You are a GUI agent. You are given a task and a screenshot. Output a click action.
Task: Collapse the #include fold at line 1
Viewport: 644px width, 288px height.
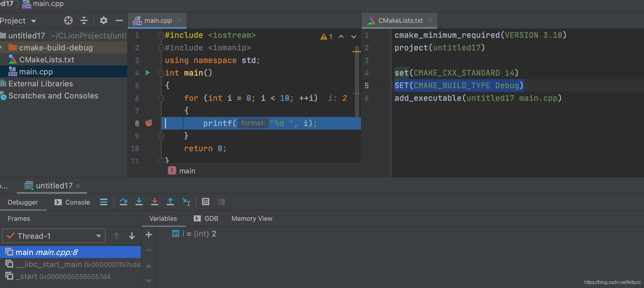point(161,35)
